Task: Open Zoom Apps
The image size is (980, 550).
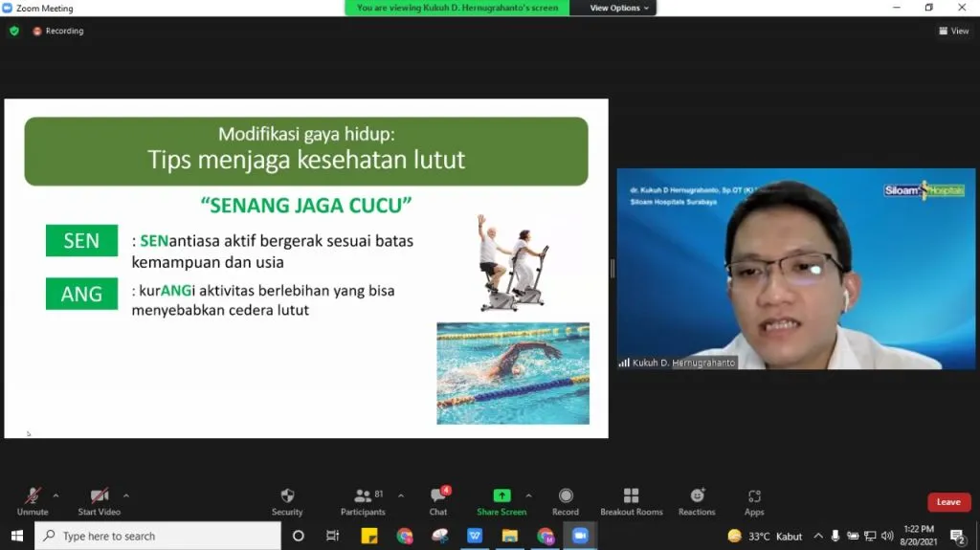Action: [x=754, y=502]
